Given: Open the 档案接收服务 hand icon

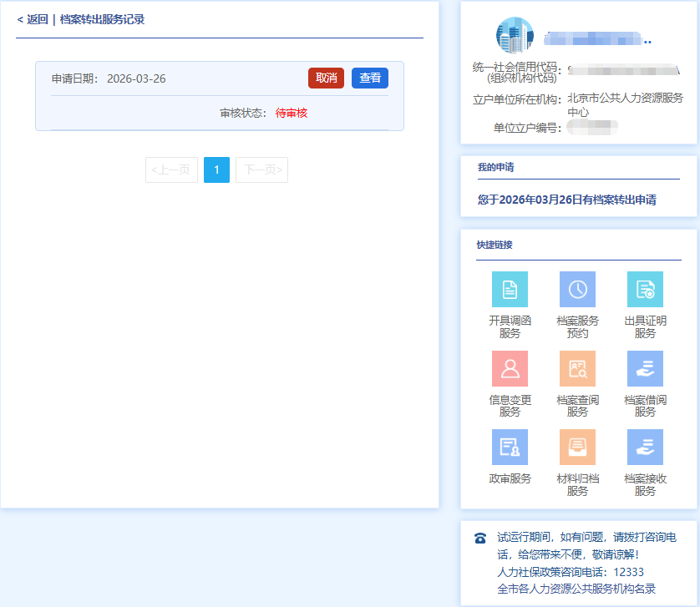Looking at the screenshot, I should 645,447.
